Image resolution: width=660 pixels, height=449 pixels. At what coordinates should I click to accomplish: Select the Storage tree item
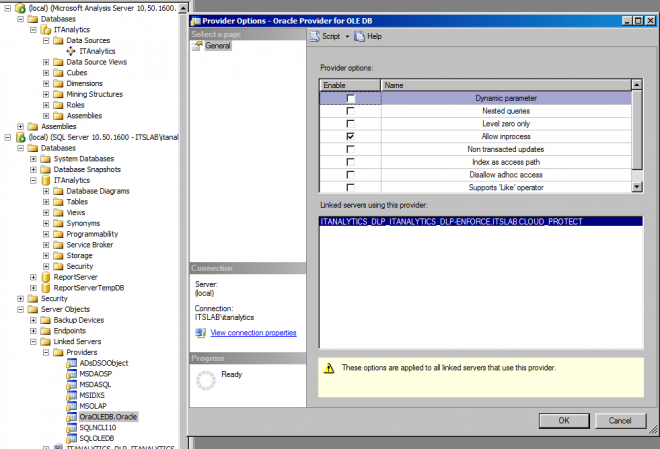pos(79,256)
